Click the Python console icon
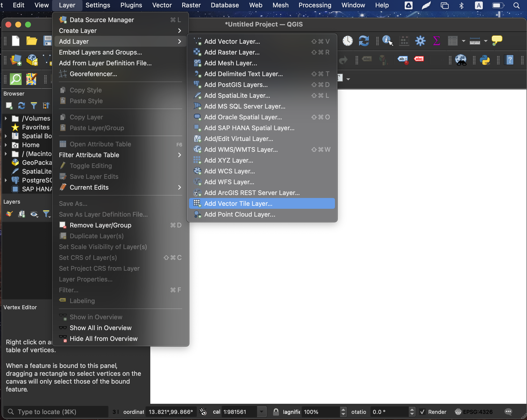The width and height of the screenshot is (527, 420). [485, 60]
